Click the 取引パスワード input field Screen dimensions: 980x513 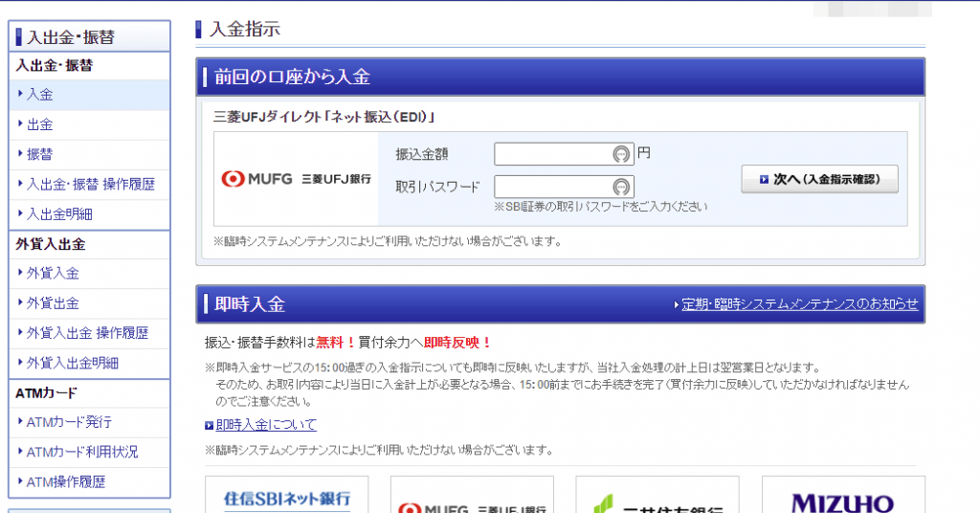[x=564, y=187]
